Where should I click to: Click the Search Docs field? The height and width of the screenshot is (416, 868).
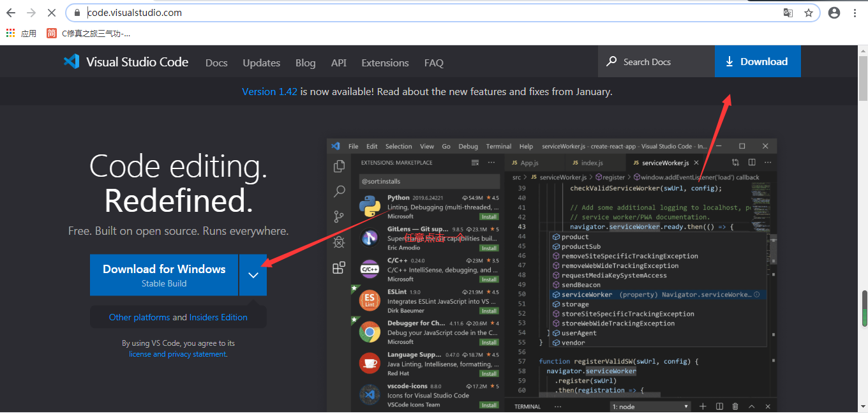(656, 62)
